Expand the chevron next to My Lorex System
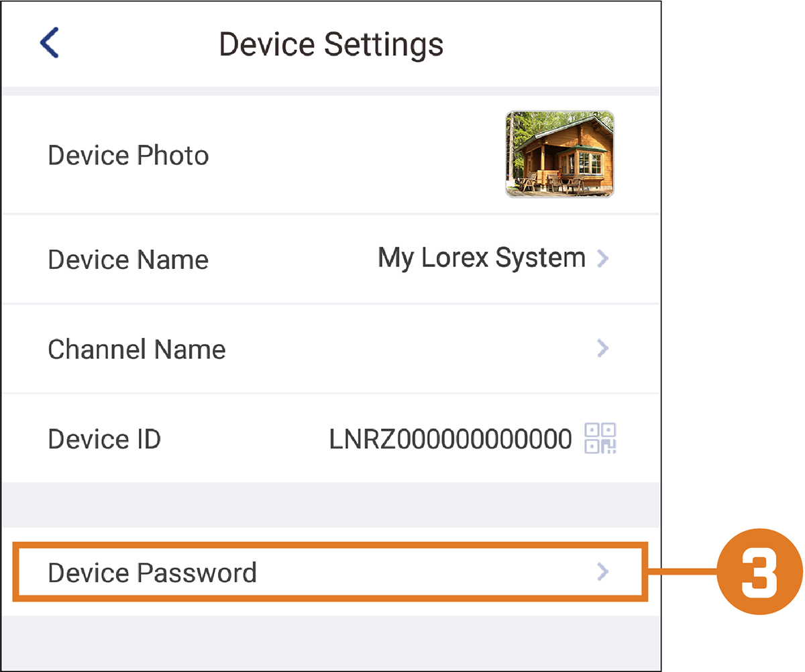This screenshot has width=805, height=672. 603,258
